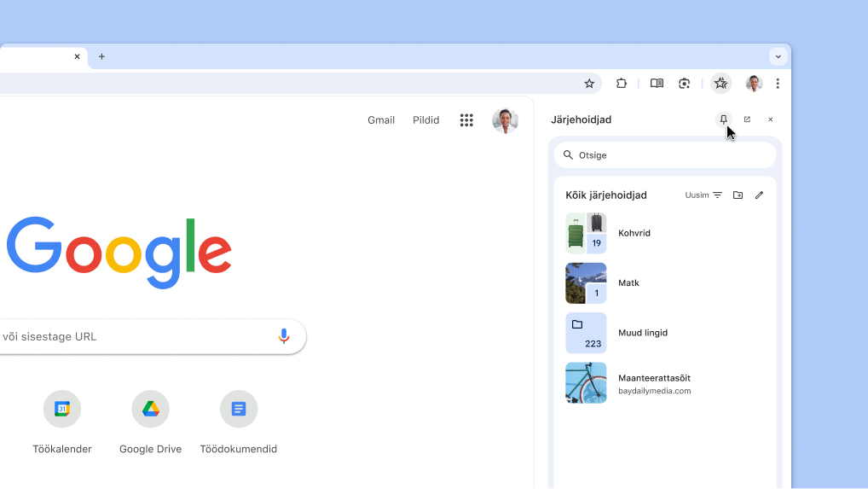This screenshot has width=868, height=489.
Task: Open Google account avatar on page
Action: click(505, 120)
